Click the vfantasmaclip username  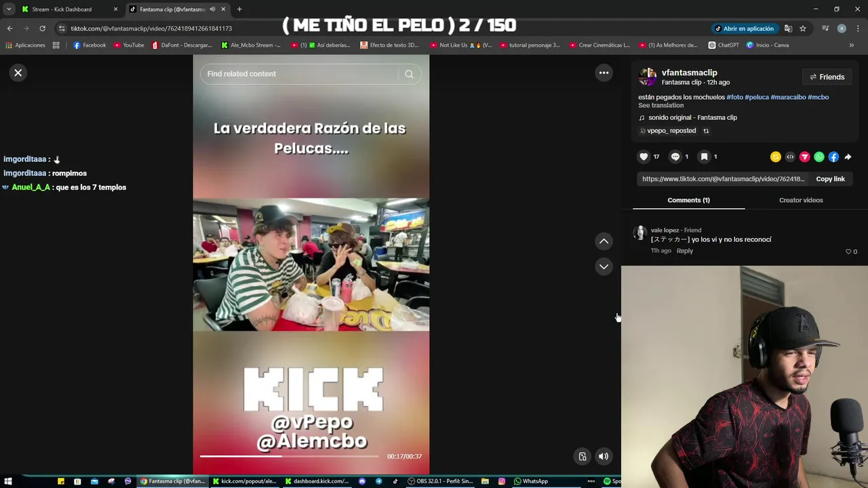tap(689, 73)
